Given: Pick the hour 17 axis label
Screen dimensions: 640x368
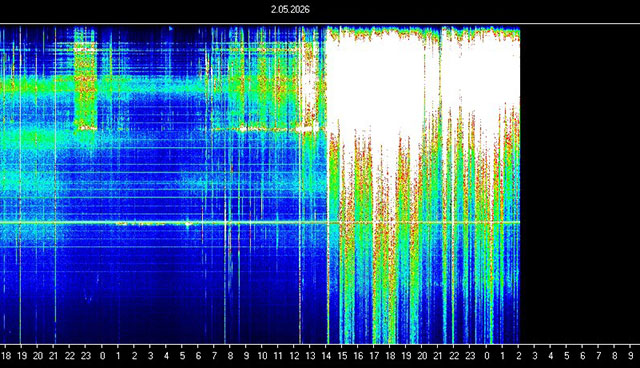Looking at the screenshot, I should (x=374, y=356).
